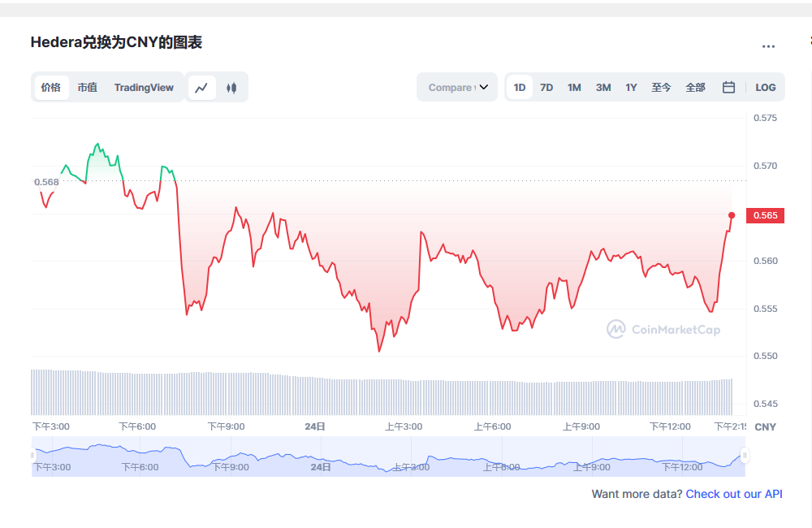Viewport: 812px width, 528px height.
Task: Click the current price red dot marker
Action: (x=732, y=215)
